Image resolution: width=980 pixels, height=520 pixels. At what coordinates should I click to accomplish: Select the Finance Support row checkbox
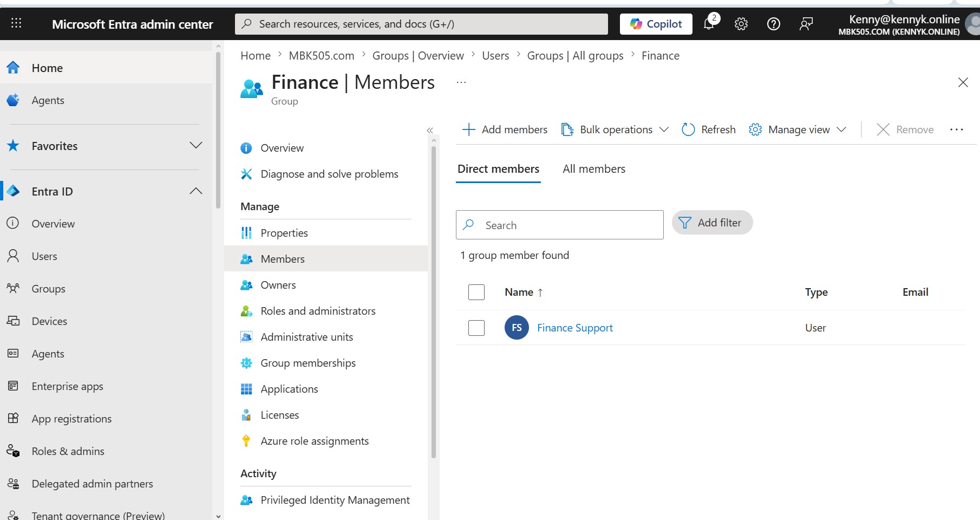(x=476, y=328)
